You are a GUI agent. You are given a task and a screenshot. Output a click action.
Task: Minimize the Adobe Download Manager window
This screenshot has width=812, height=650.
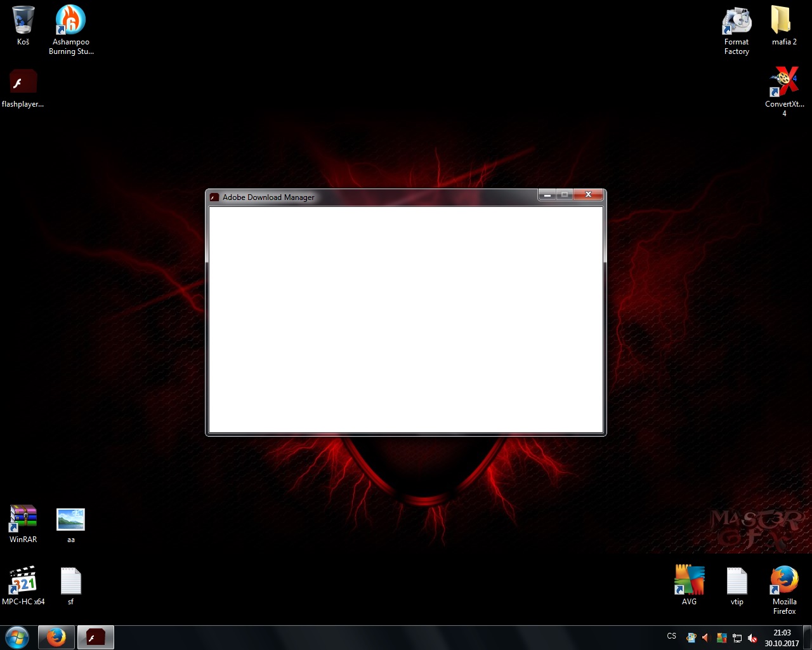click(547, 195)
